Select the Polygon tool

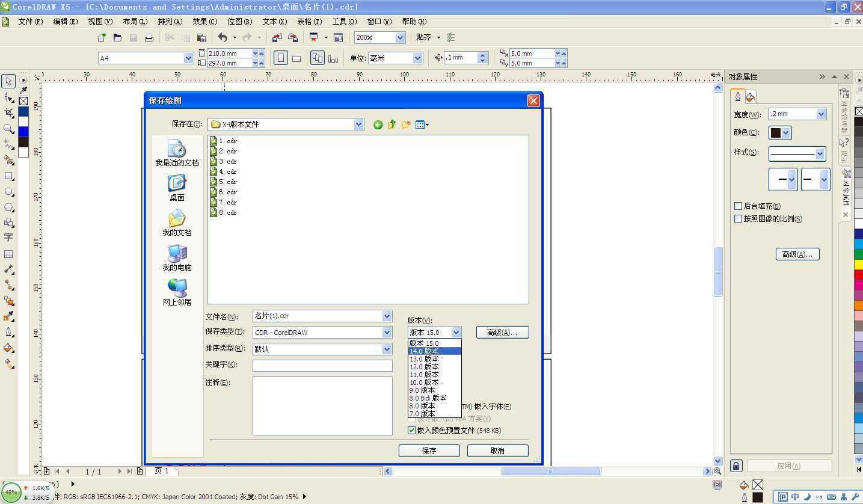point(8,207)
